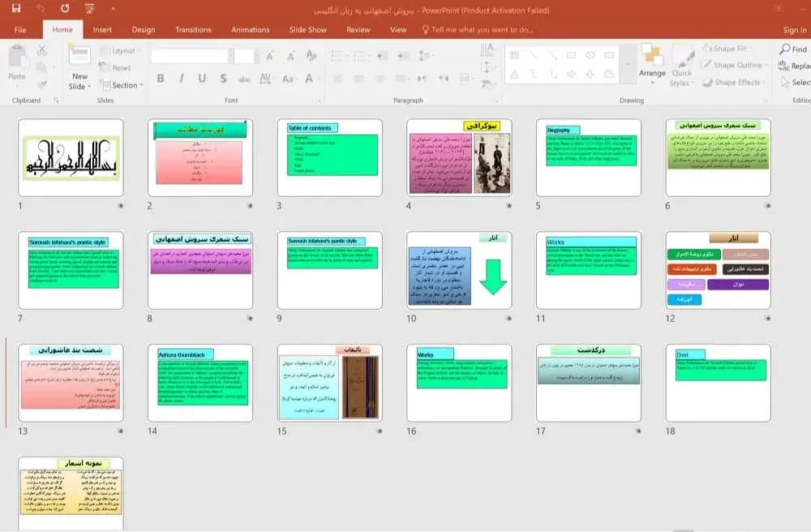811x532 pixels.
Task: Cut selection with the scissors icon
Action: click(42, 50)
